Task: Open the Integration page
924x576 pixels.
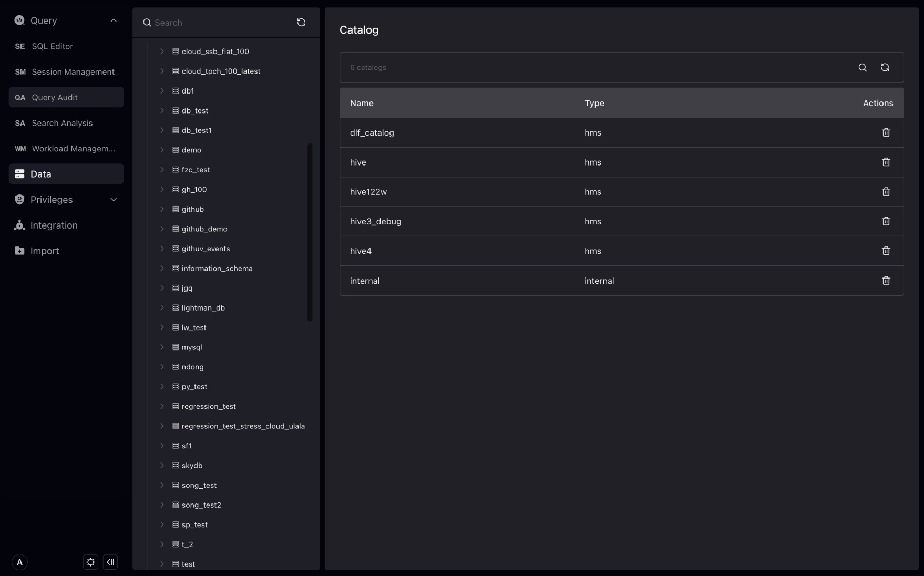Action: point(54,225)
